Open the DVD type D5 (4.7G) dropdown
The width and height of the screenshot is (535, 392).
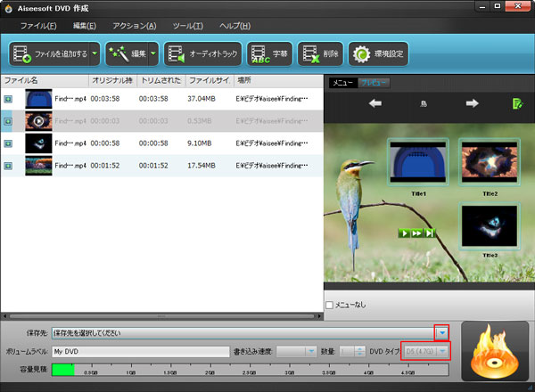426,351
